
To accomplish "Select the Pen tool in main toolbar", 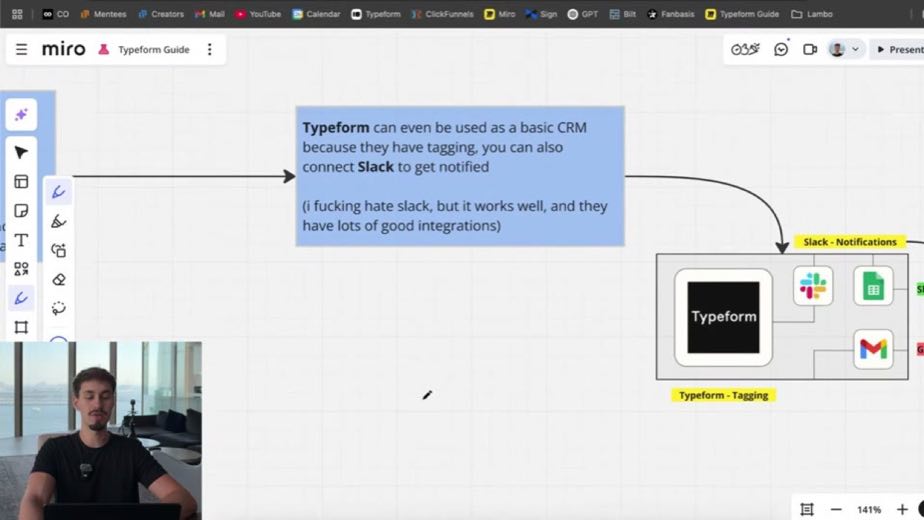I will click(x=21, y=298).
